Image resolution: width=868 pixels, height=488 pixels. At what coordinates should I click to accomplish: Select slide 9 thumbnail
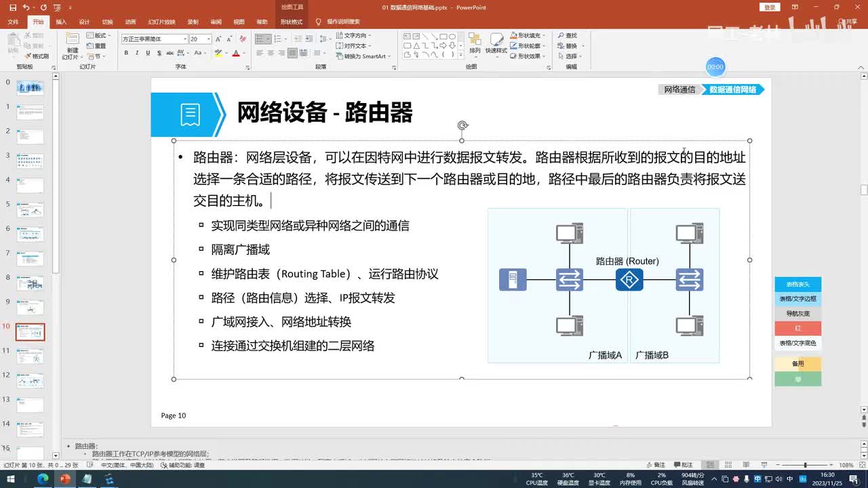30,307
